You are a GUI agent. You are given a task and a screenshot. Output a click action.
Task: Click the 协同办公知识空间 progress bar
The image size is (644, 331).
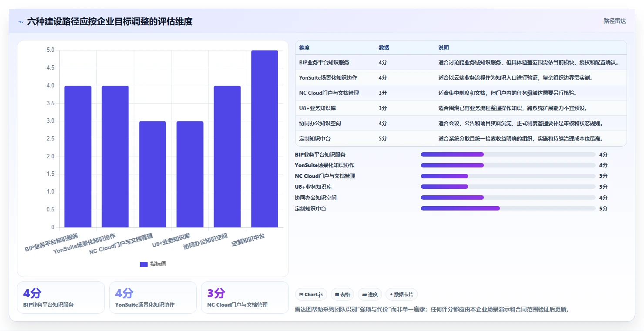508,197
